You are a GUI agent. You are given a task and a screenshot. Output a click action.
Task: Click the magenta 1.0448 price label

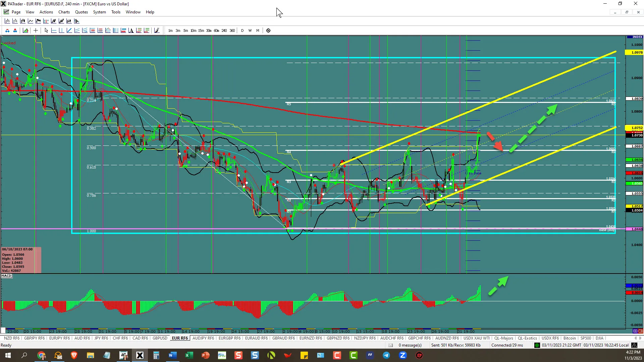[635, 229]
